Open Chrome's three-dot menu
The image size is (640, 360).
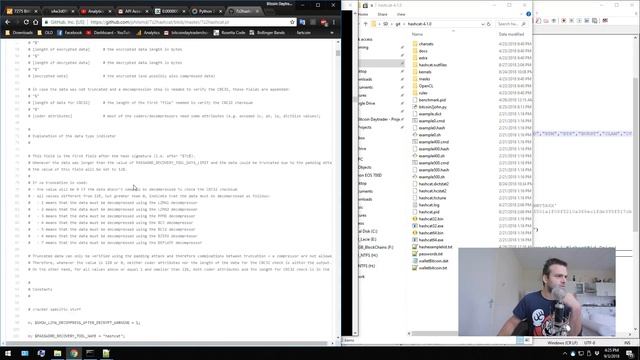click(334, 22)
